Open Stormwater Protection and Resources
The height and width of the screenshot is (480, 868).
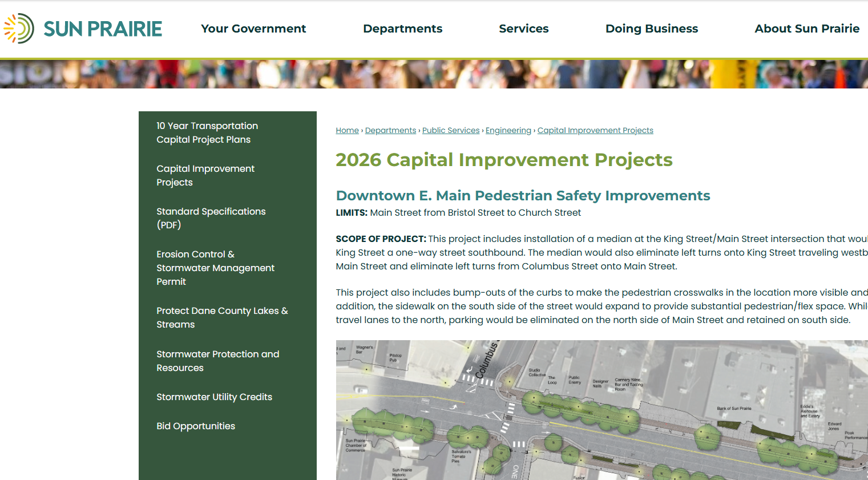(218, 361)
